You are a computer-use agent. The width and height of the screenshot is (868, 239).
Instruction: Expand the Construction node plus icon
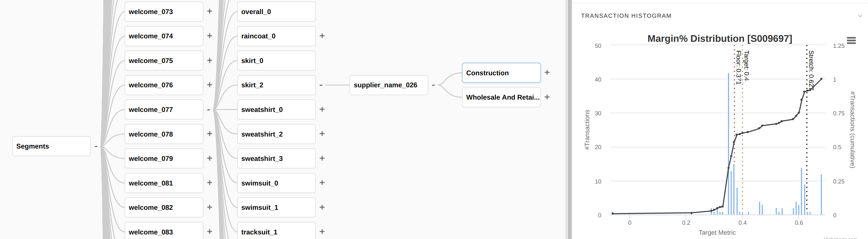point(547,73)
